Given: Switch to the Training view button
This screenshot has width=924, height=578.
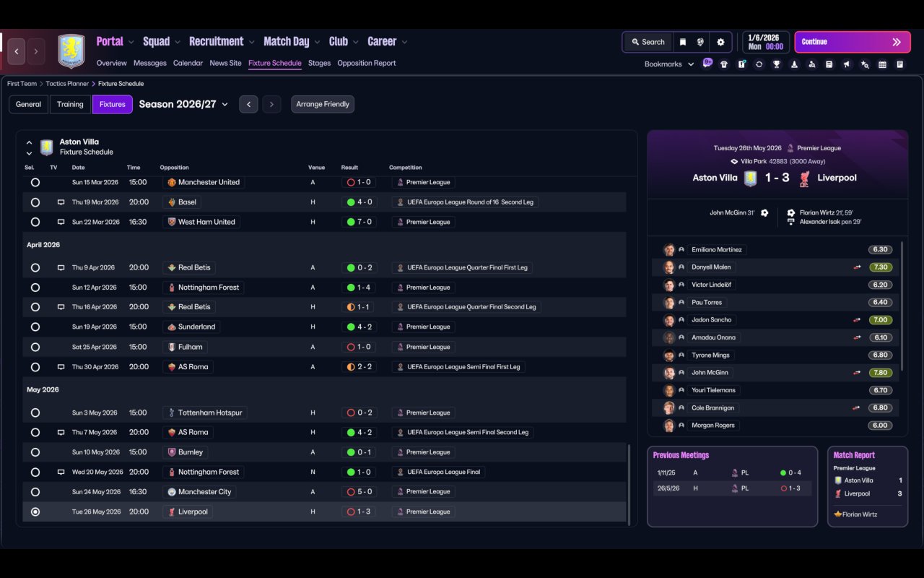Looking at the screenshot, I should tap(70, 104).
